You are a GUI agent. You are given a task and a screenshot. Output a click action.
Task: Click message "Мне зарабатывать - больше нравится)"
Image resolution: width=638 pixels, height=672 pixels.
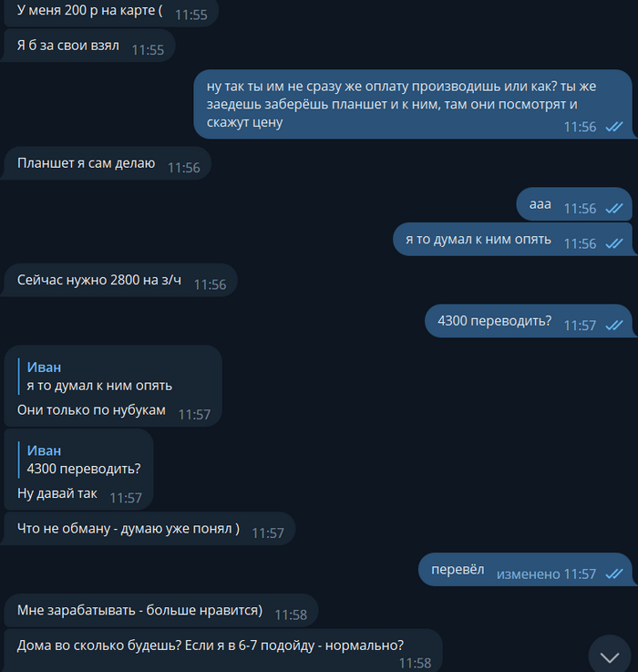[139, 610]
